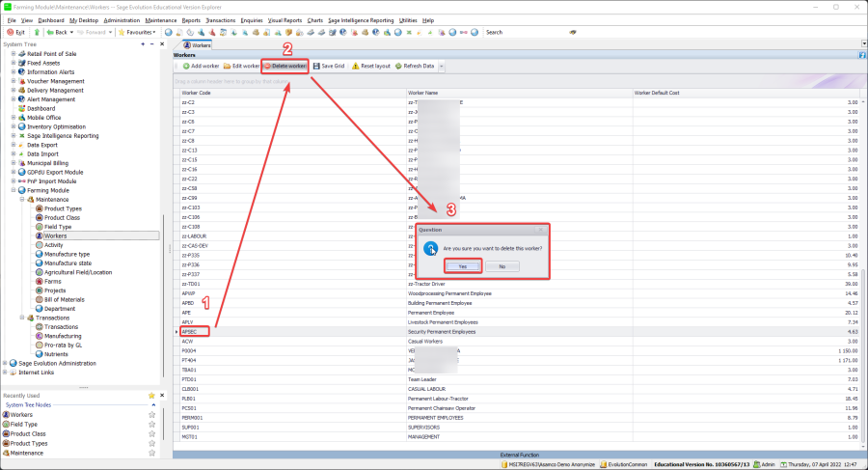Collapse the Farming Module tree node
The width and height of the screenshot is (868, 470).
pos(14,190)
